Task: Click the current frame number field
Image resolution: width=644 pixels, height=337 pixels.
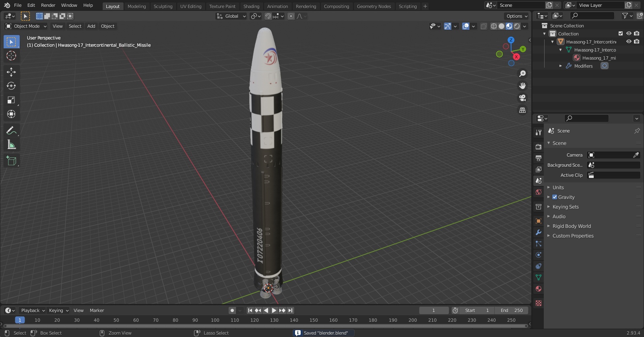Action: click(434, 310)
